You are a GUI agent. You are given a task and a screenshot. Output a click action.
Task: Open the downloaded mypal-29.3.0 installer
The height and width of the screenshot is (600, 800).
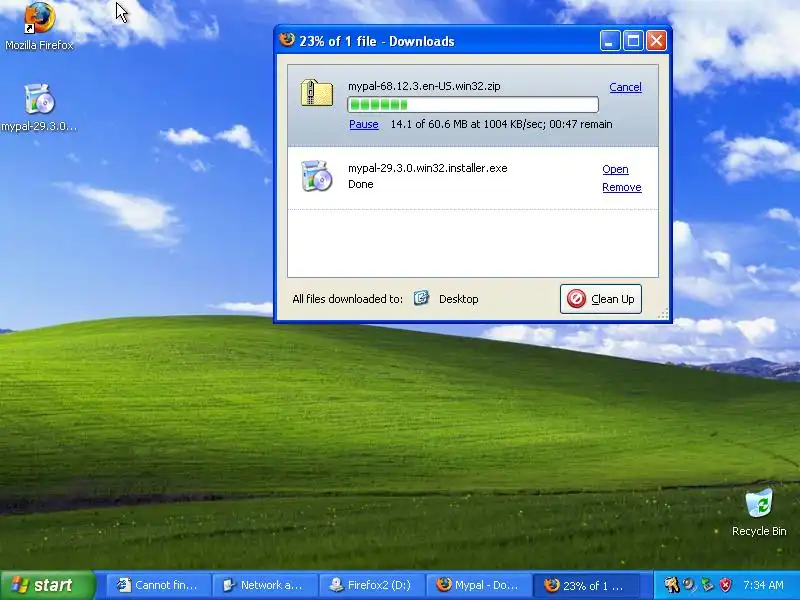[x=615, y=169]
